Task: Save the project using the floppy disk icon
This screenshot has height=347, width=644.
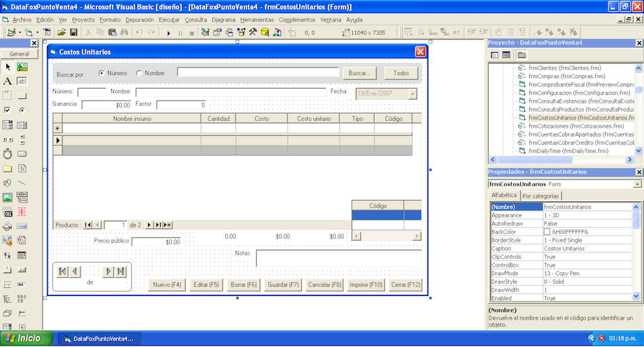Action: click(x=74, y=32)
